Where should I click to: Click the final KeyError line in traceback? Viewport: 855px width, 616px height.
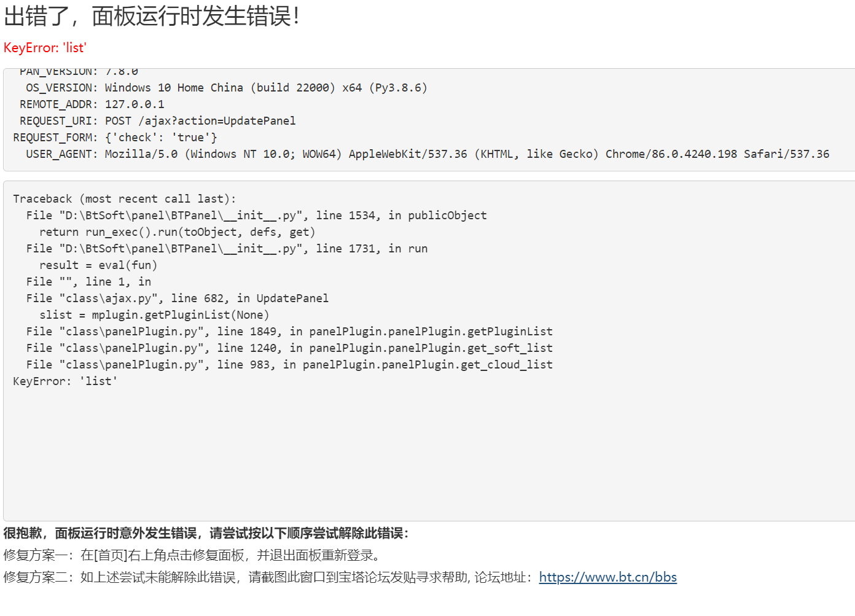[x=65, y=381]
